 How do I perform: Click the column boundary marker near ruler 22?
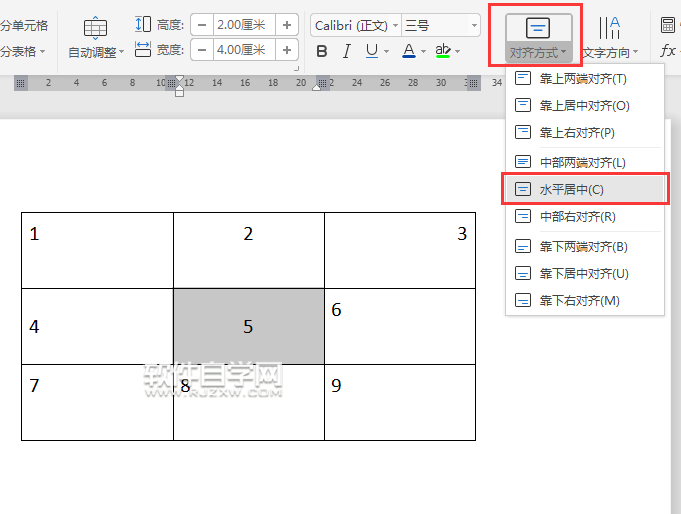pos(322,83)
